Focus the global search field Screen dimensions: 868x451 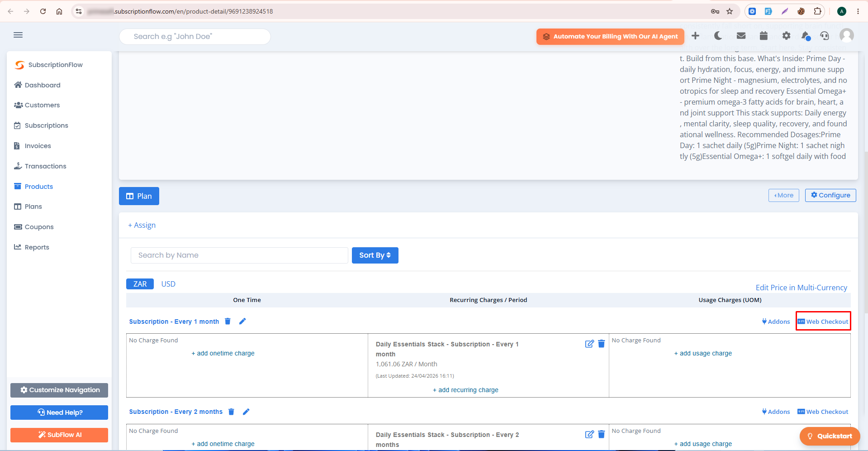point(195,37)
